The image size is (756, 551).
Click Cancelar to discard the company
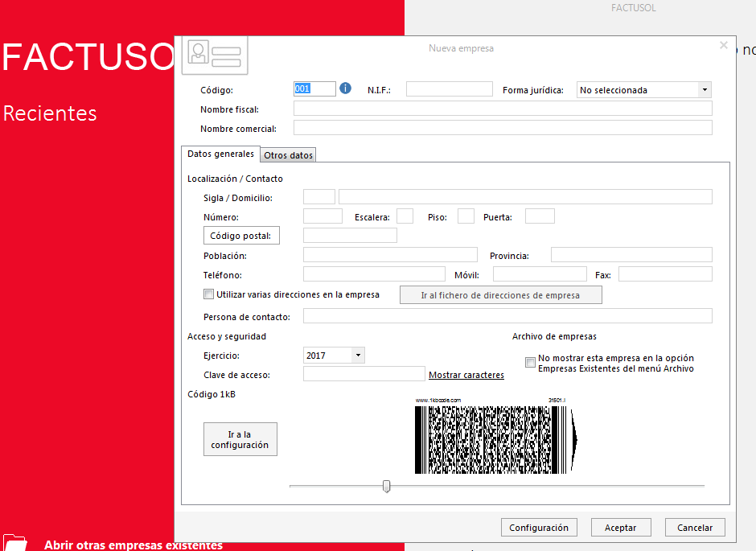695,528
